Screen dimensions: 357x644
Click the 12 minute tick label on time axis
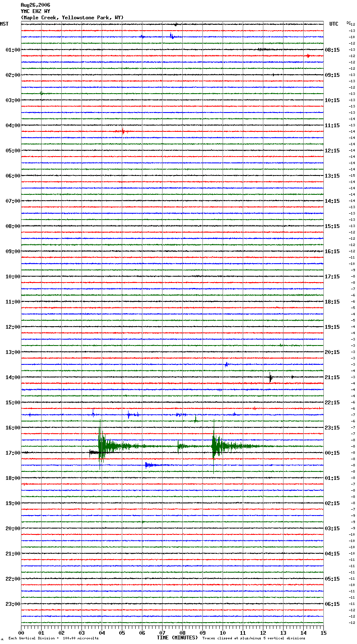(263, 633)
